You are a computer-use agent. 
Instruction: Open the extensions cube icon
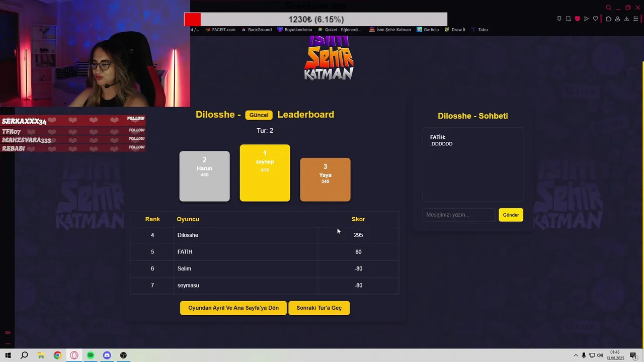[608, 19]
